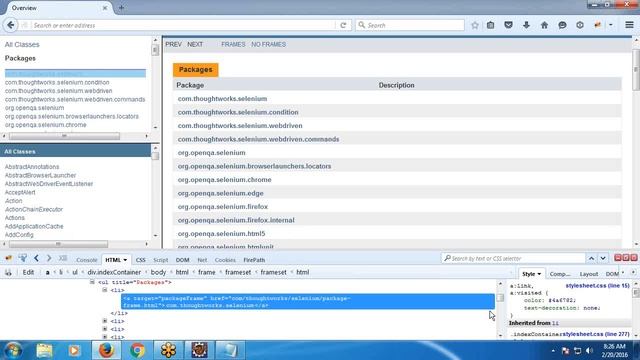Screen dimensions: 640x360
Task: Open the Net panel
Action: [202, 260]
